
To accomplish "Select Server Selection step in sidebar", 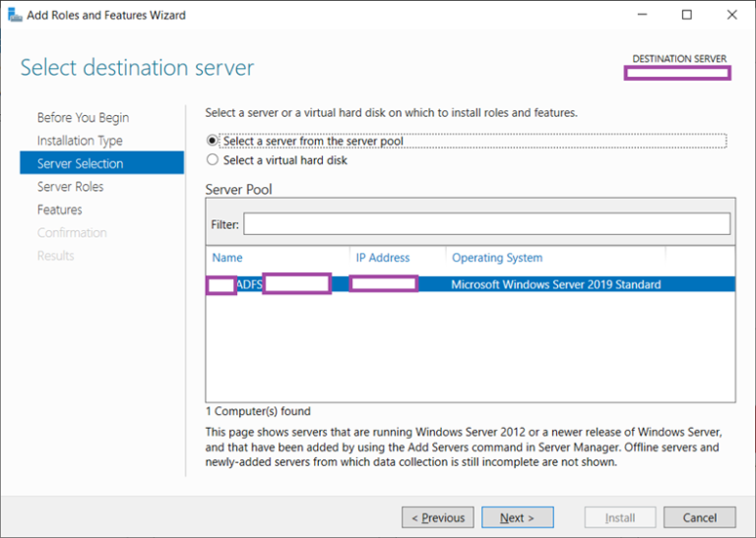I will pyautogui.click(x=101, y=163).
